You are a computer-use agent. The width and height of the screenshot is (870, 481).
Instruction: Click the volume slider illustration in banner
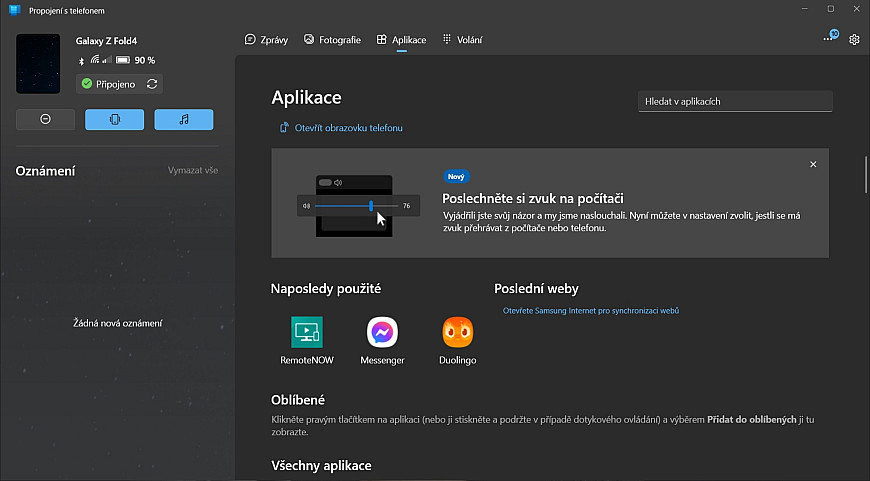coord(358,206)
